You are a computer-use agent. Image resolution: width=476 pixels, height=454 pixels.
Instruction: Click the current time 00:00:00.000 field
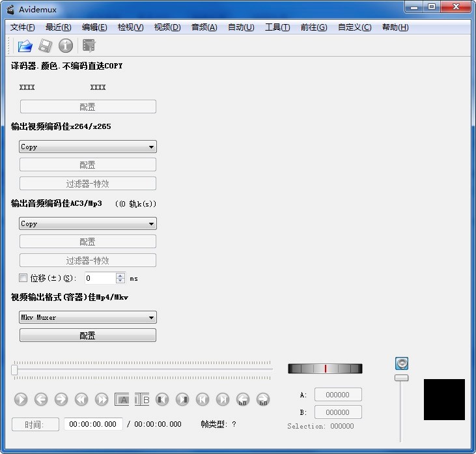pos(92,424)
